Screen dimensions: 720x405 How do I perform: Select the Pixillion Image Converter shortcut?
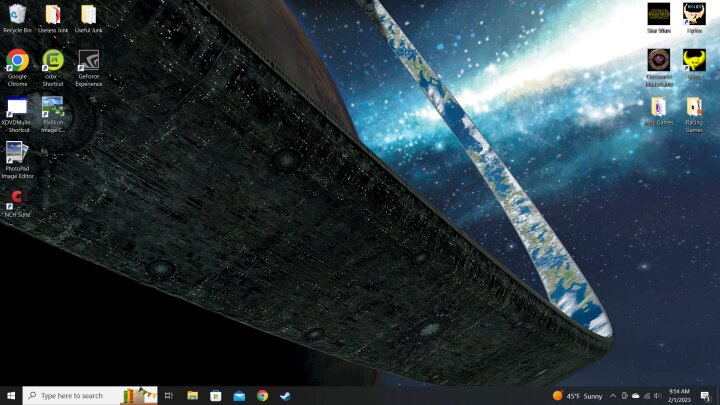tap(53, 115)
